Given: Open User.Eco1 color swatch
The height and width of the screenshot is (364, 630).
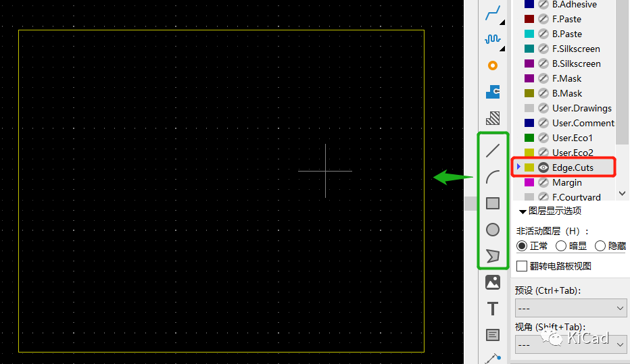Looking at the screenshot, I should (x=529, y=138).
